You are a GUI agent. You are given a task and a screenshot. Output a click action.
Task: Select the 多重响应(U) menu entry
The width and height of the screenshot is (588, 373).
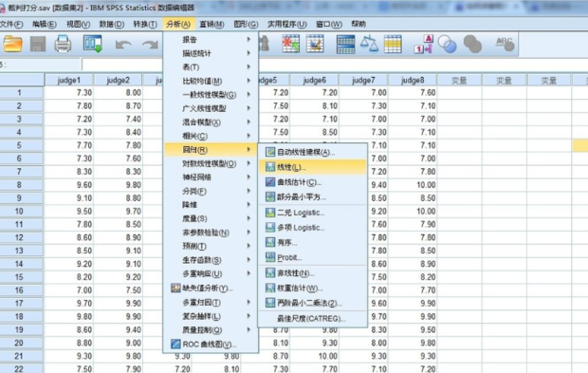pos(211,273)
